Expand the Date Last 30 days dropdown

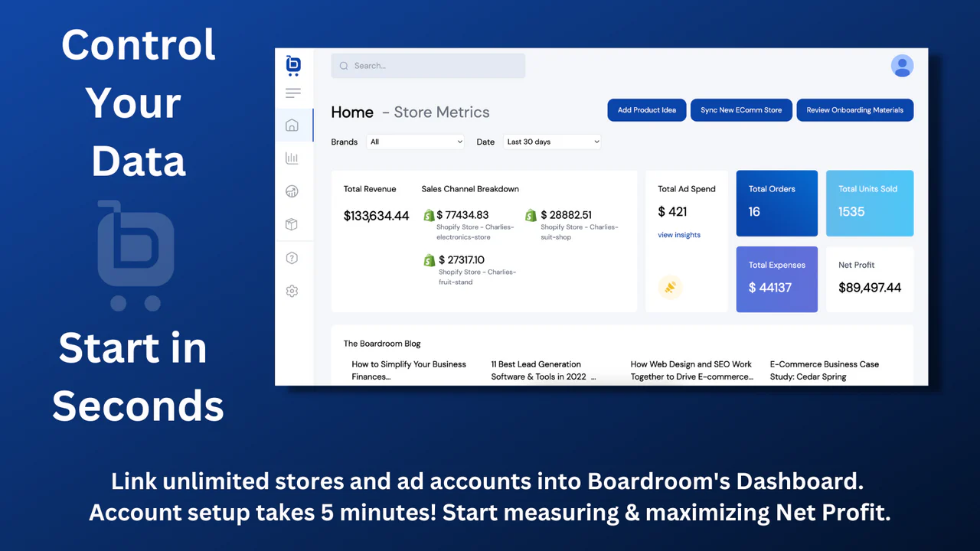click(x=552, y=142)
